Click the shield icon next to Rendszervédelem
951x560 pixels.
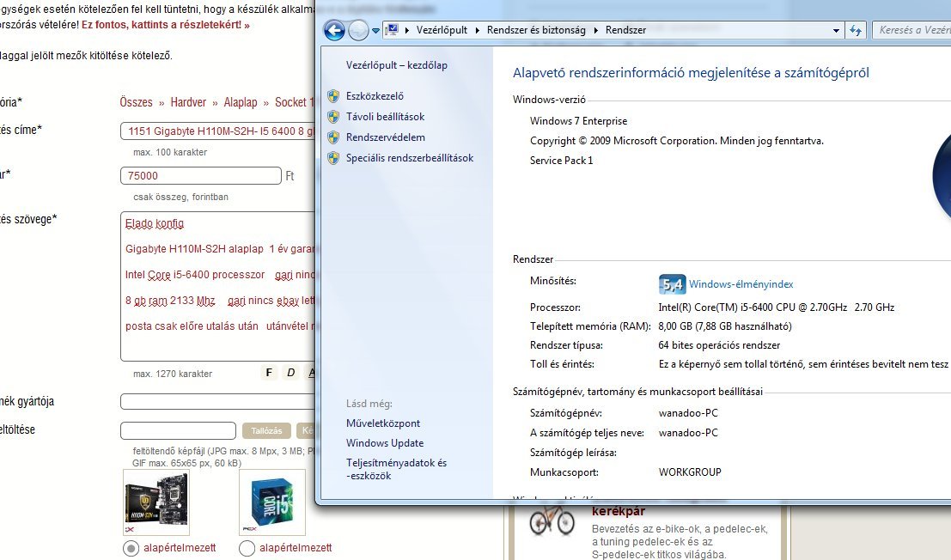333,137
